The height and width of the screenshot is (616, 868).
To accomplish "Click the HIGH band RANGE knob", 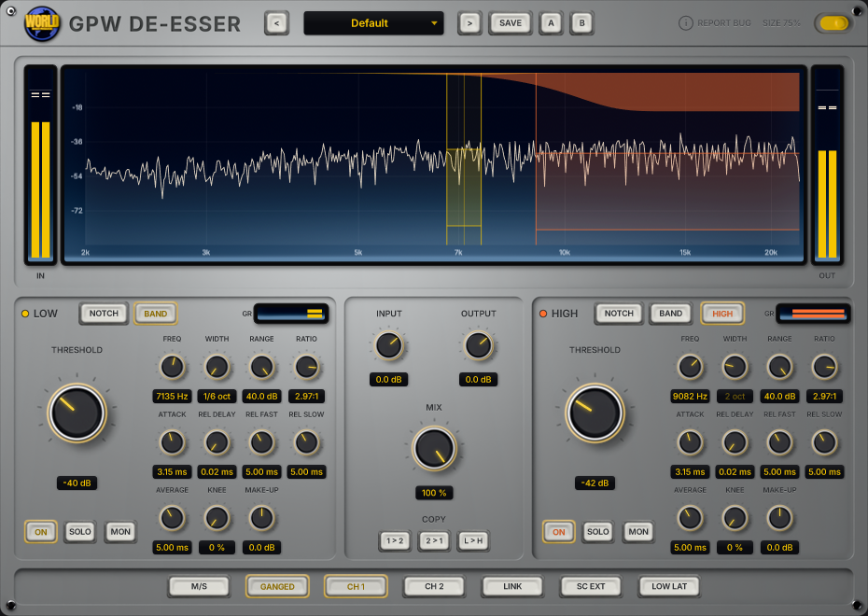I will click(780, 367).
